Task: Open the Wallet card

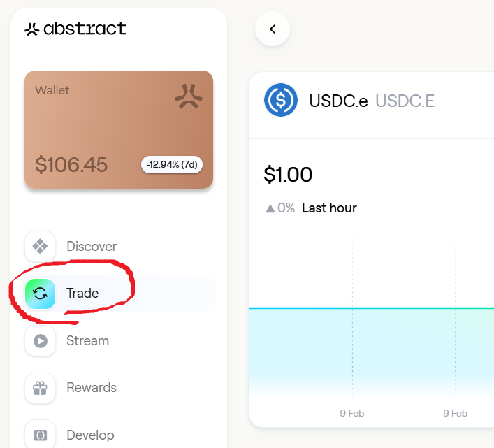Action: (119, 129)
